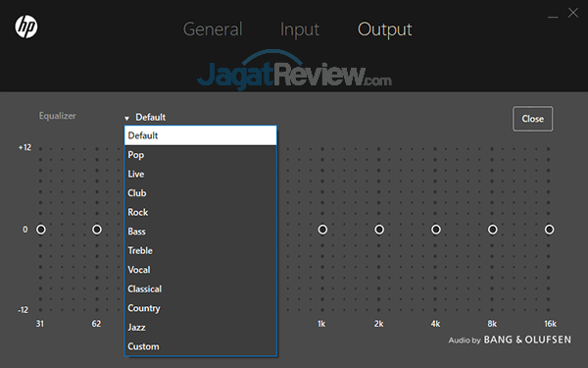Select Classical in the dropdown list
The height and width of the screenshot is (368, 588).
click(x=201, y=289)
